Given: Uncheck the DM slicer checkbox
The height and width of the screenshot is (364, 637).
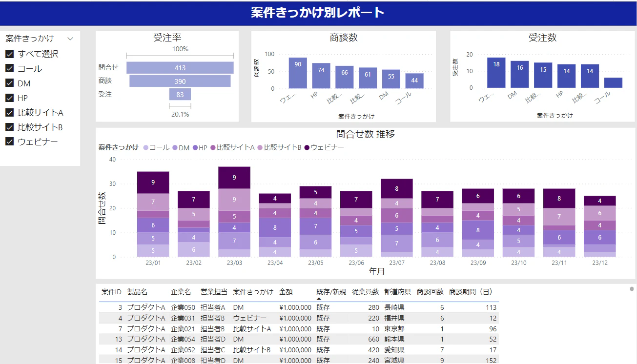Looking at the screenshot, I should click(9, 83).
